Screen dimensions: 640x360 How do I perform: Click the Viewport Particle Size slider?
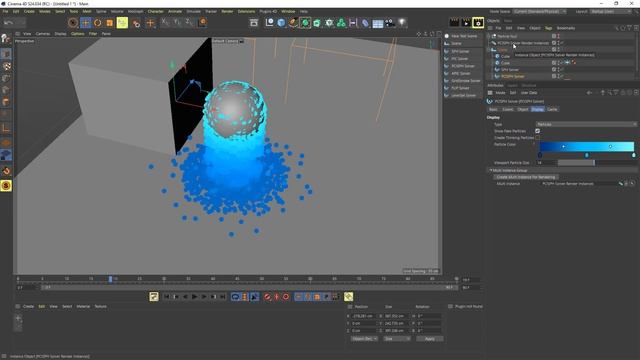pyautogui.click(x=597, y=163)
